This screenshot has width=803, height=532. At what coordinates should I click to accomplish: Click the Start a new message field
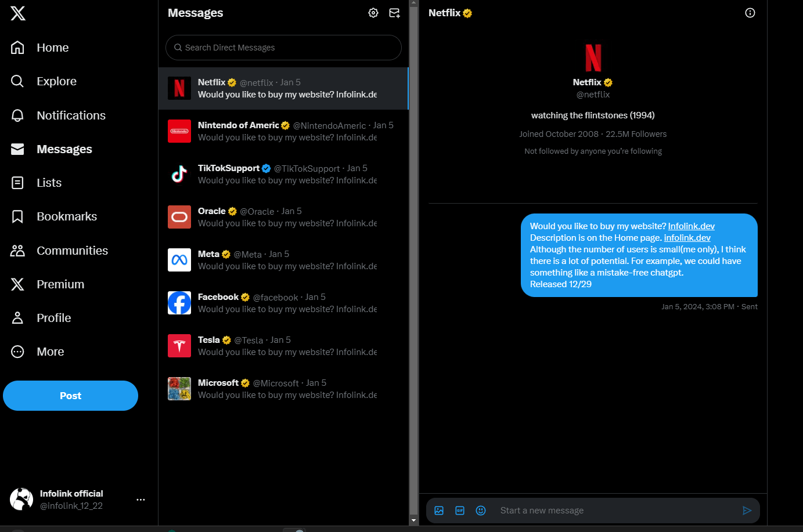(614, 511)
